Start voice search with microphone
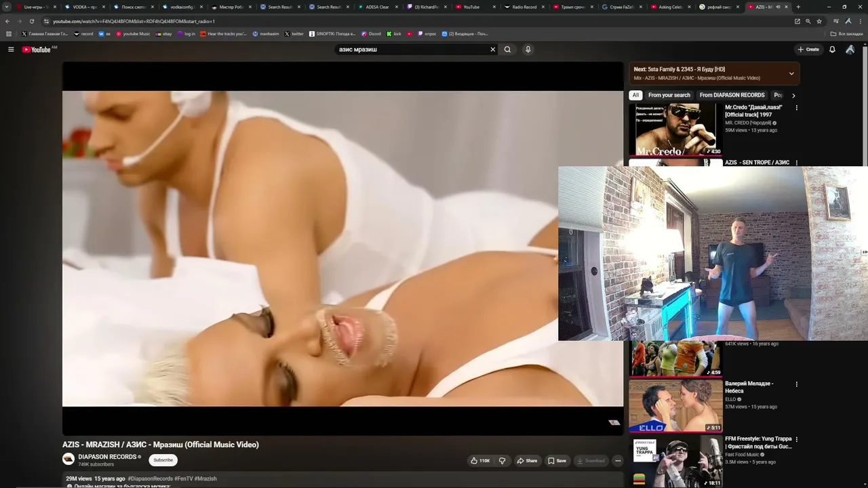868x488 pixels. tap(528, 49)
